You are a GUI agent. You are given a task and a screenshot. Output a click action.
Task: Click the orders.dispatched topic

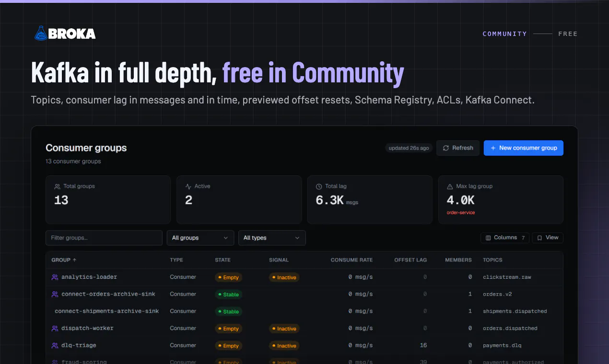coord(510,329)
